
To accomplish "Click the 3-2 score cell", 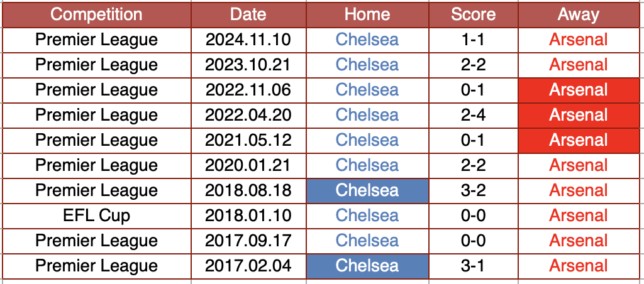I will tap(473, 190).
